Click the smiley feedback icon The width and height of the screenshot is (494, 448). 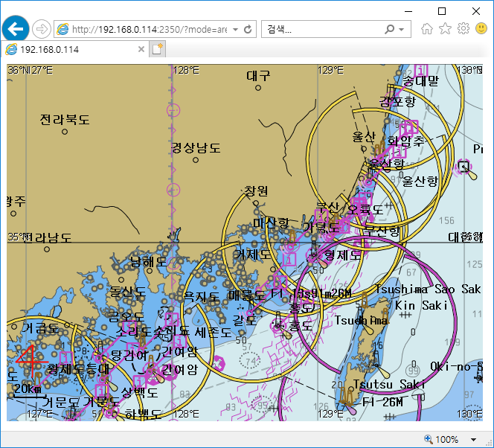[481, 29]
